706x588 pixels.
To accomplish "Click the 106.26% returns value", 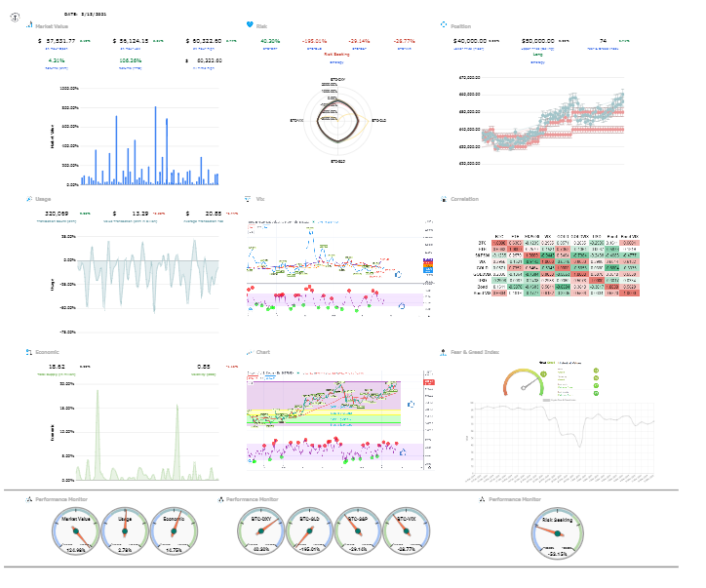I will (131, 60).
